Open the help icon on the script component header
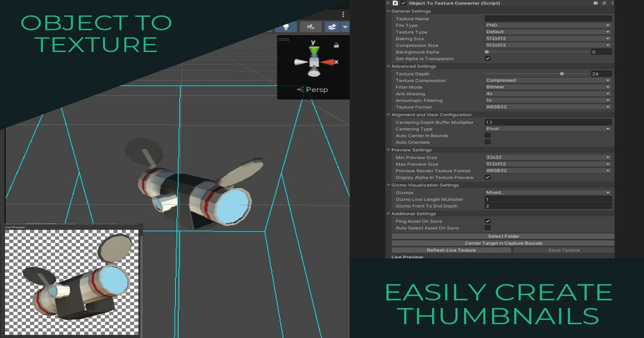This screenshot has height=338, width=644. click(597, 3)
